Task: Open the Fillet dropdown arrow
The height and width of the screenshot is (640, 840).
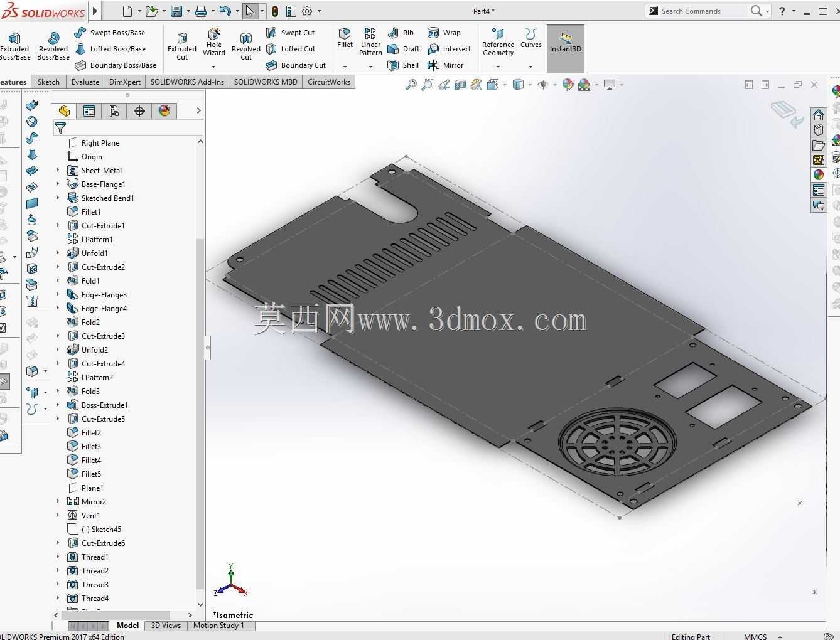Action: [x=345, y=67]
